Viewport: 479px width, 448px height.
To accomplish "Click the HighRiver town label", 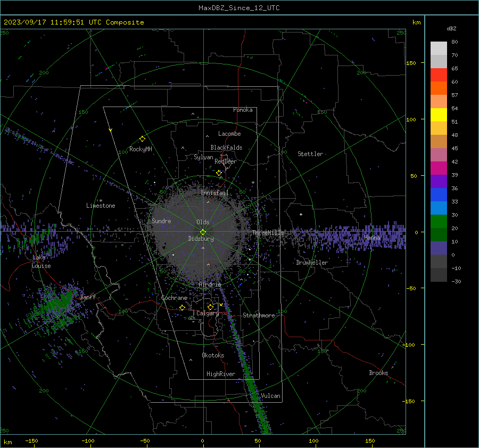I will 221,374.
